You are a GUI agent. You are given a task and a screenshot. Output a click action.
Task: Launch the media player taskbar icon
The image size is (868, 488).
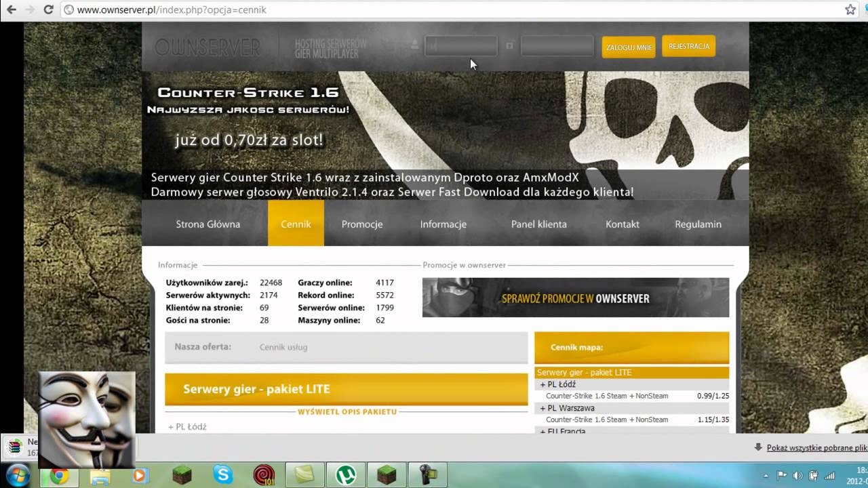pos(140,476)
